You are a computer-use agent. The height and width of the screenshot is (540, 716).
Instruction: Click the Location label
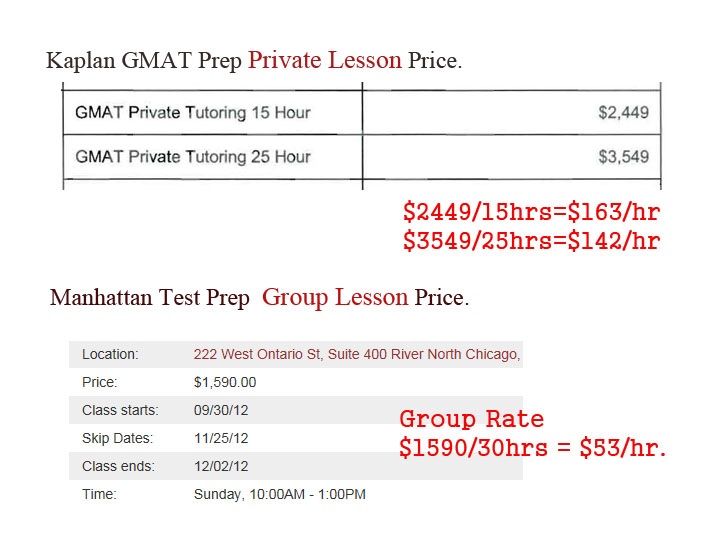[110, 354]
